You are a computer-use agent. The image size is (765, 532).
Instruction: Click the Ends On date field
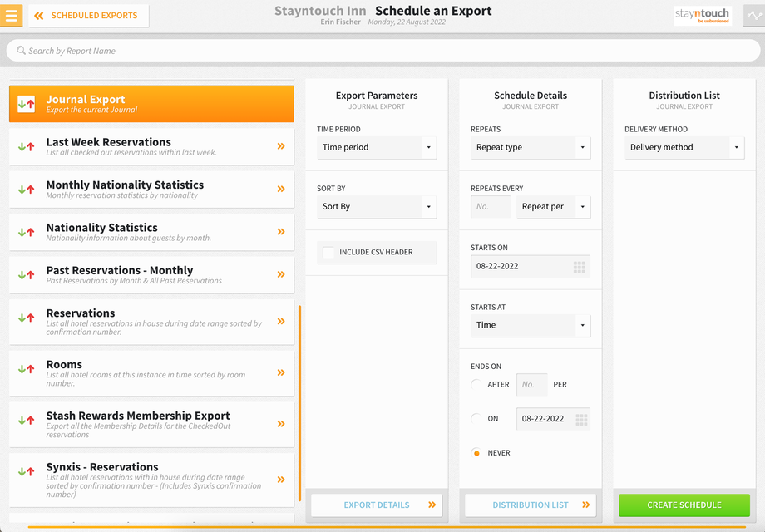pyautogui.click(x=553, y=419)
